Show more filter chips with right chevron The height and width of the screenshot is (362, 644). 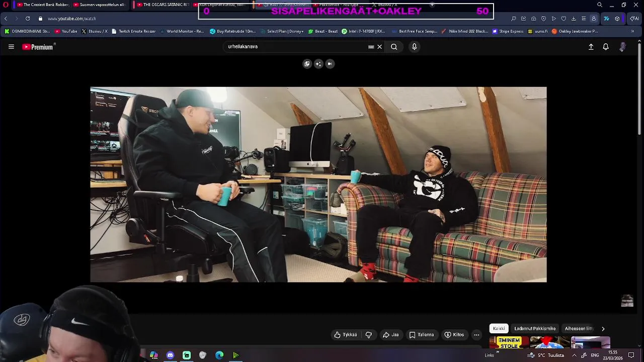(603, 328)
